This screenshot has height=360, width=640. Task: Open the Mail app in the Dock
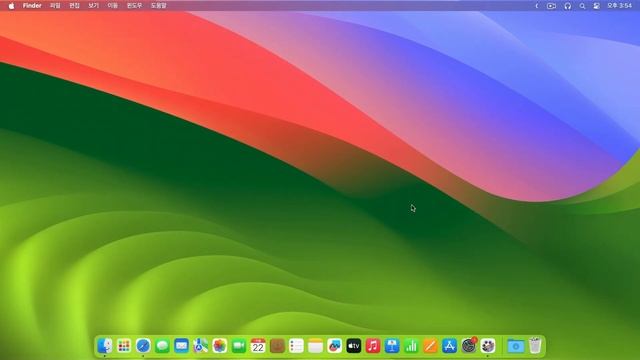tap(181, 346)
